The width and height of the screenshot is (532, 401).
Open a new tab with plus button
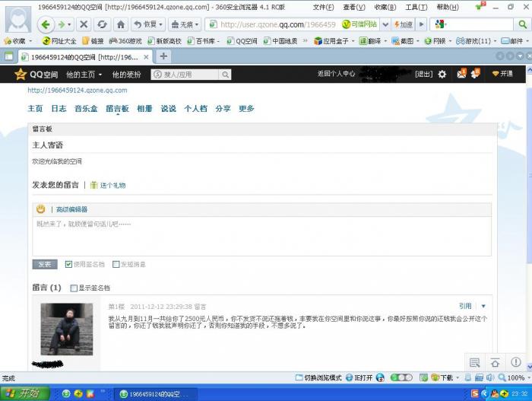pyautogui.click(x=163, y=56)
